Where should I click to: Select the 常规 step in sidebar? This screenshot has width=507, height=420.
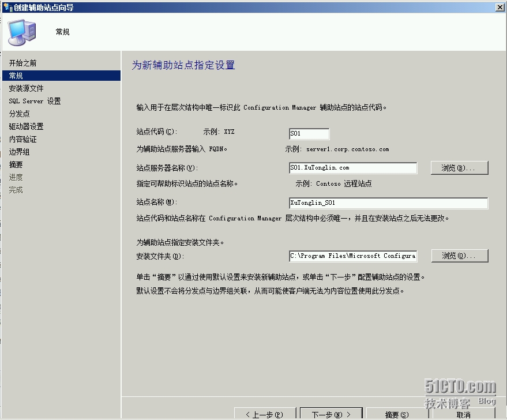click(x=62, y=76)
